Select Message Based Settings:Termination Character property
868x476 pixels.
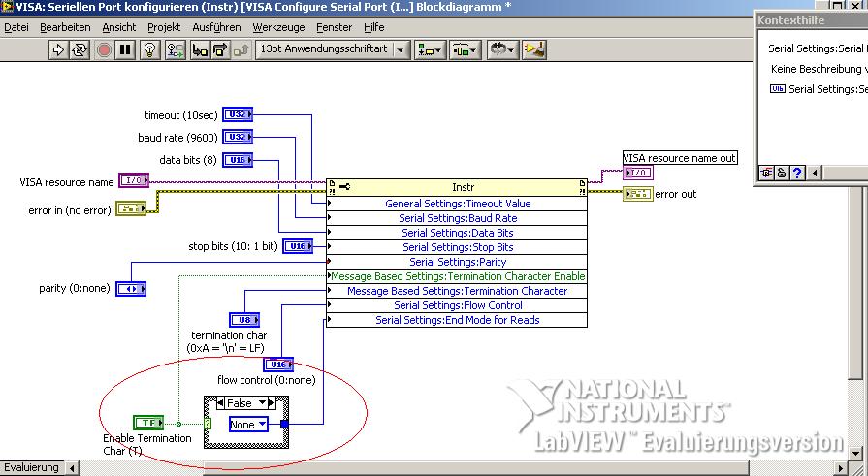(x=457, y=291)
